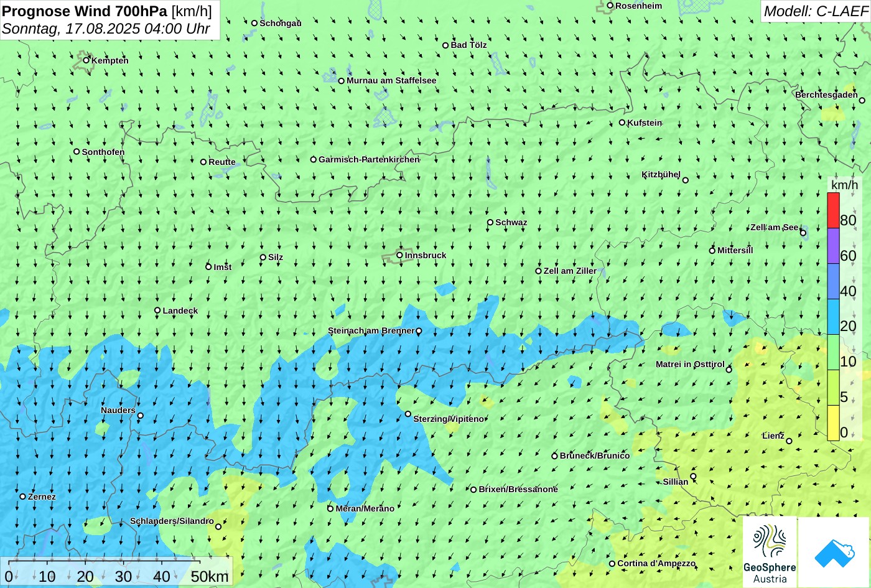Click the Lienz location marker
The width and height of the screenshot is (871, 588).
(789, 441)
